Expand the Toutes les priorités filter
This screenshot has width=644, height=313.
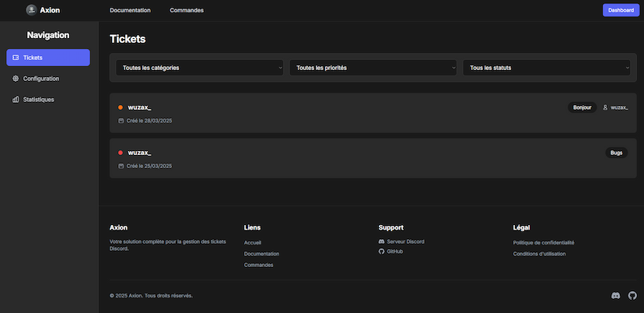coord(373,68)
